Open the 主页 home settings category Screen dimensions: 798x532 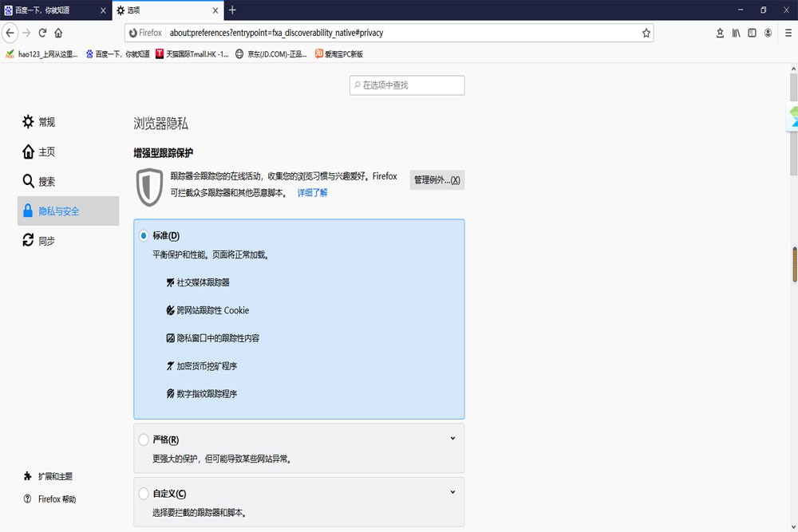[68, 152]
